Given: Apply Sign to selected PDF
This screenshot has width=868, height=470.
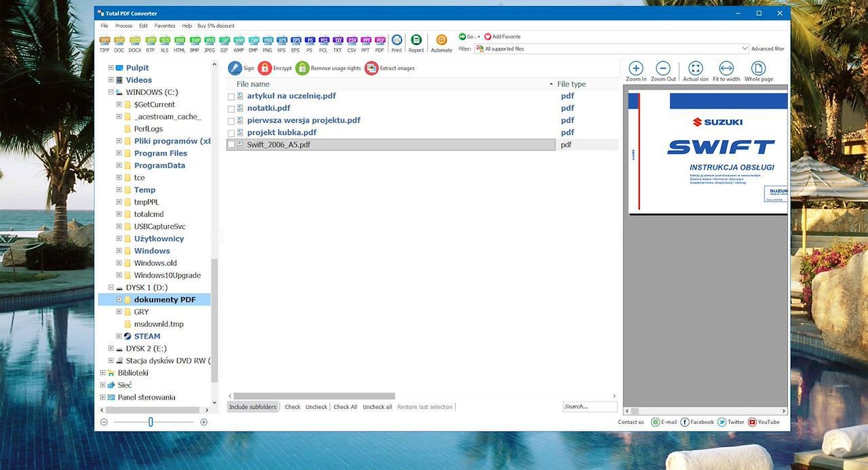Looking at the screenshot, I should (241, 68).
